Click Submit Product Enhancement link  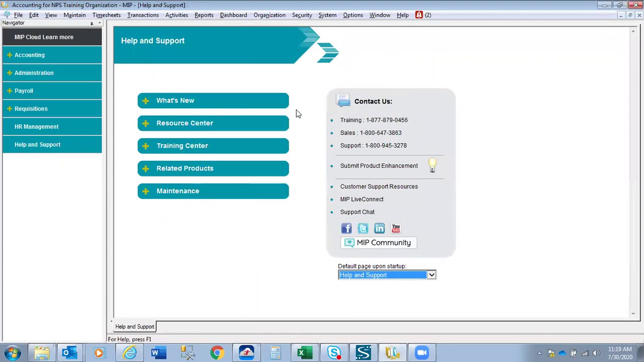pos(379,166)
